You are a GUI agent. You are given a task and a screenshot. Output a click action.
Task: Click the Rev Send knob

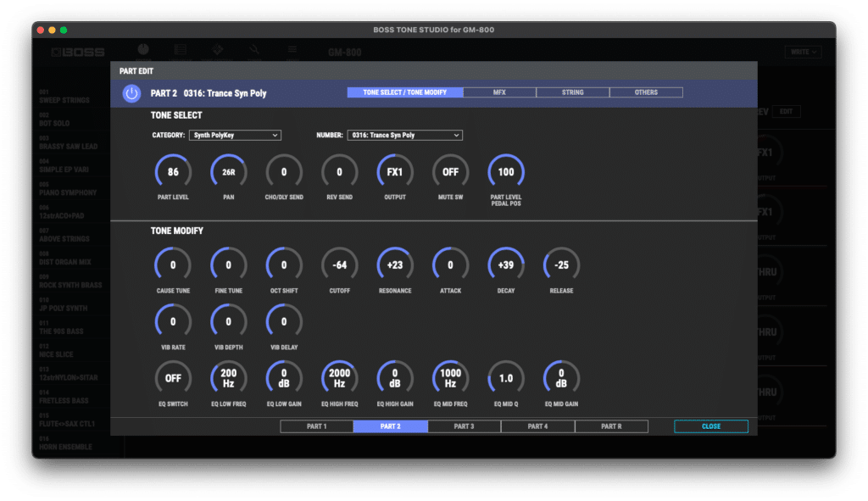339,172
